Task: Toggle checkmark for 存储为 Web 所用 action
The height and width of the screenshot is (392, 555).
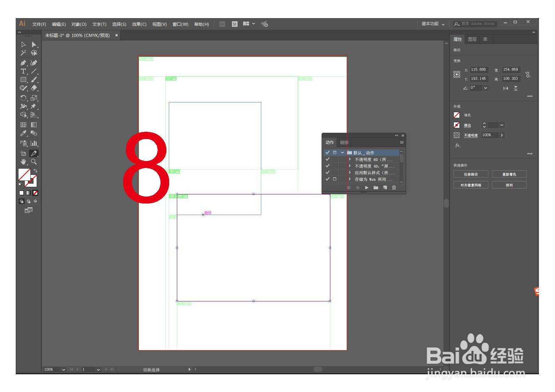Action: 327,179
